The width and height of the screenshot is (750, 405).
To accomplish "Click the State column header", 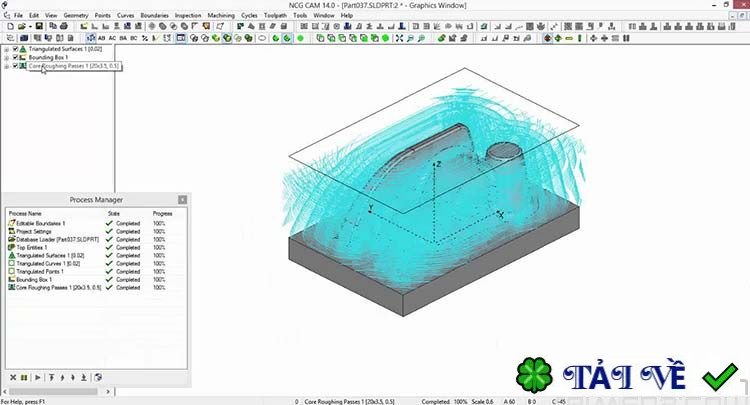I will click(x=114, y=213).
